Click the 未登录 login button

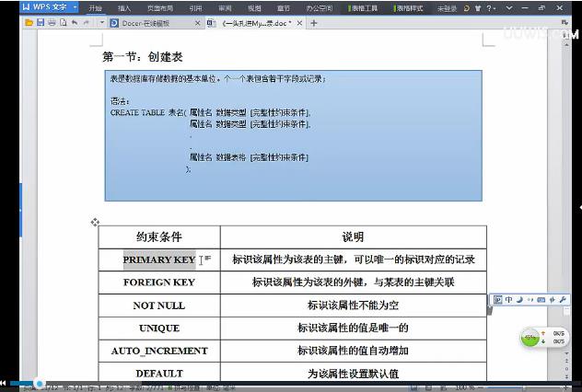tap(447, 8)
